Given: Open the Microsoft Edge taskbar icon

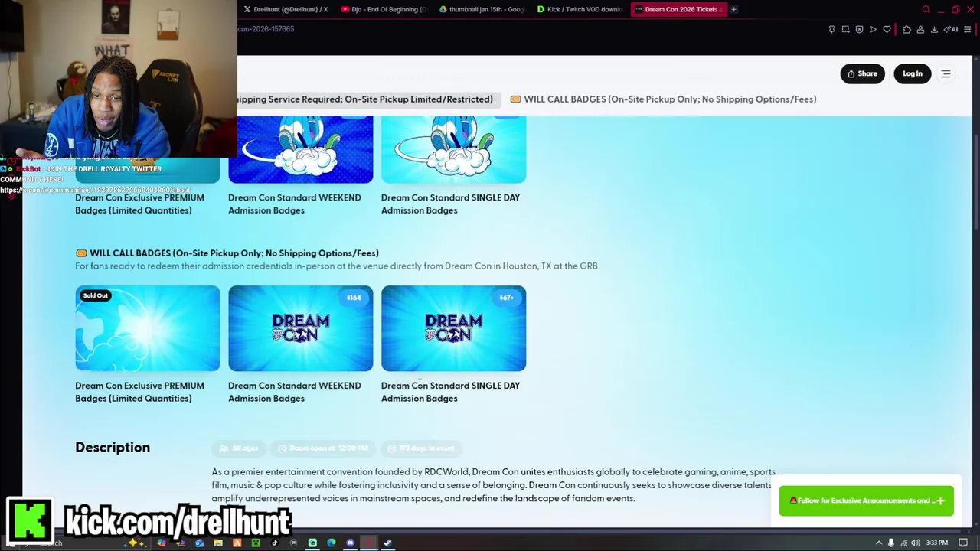Looking at the screenshot, I should 331,543.
